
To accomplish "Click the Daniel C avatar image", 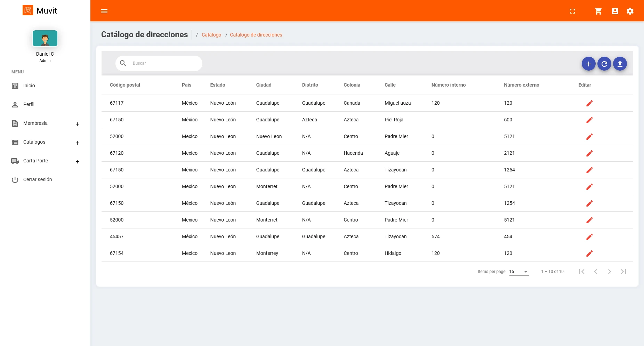I will [x=45, y=38].
